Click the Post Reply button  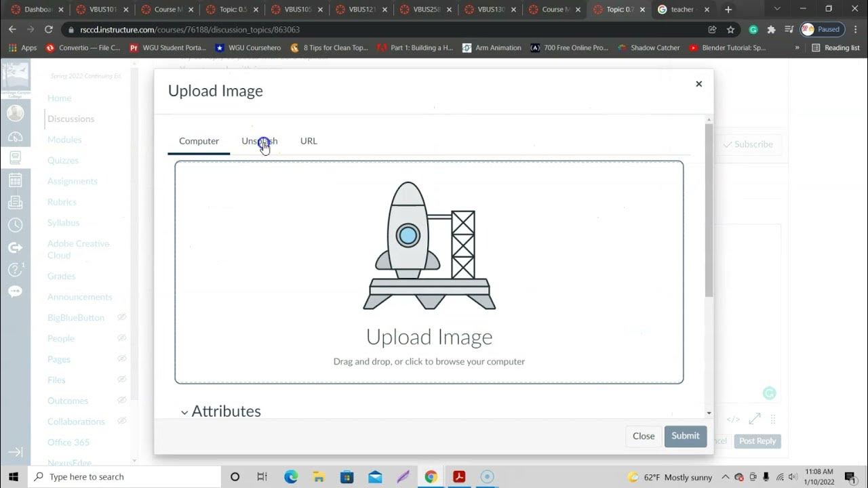tap(757, 441)
